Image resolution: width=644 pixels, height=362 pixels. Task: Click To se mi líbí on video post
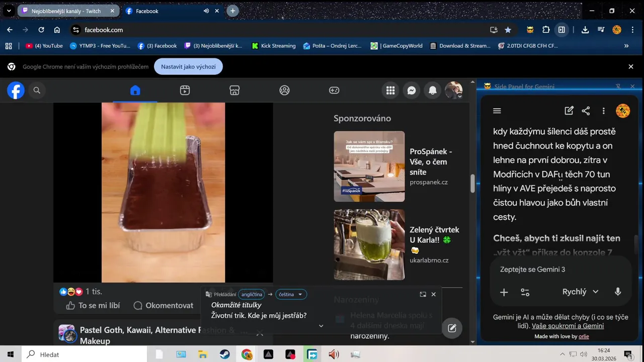coord(93,305)
